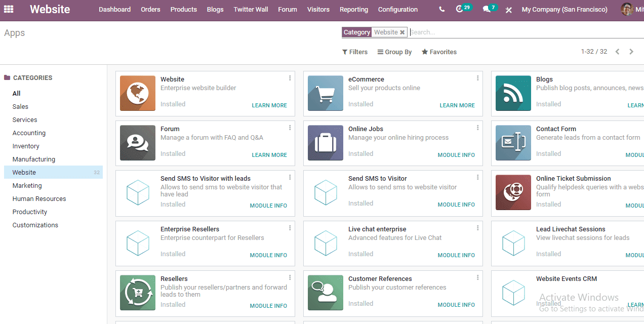Viewport: 644px width, 324px height.
Task: Open activities clock icon with 29 badge
Action: 463,9
